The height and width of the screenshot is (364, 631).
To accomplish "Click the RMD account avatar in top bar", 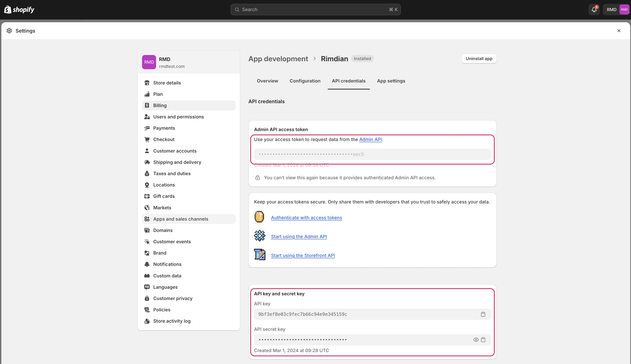I will 624,10.
